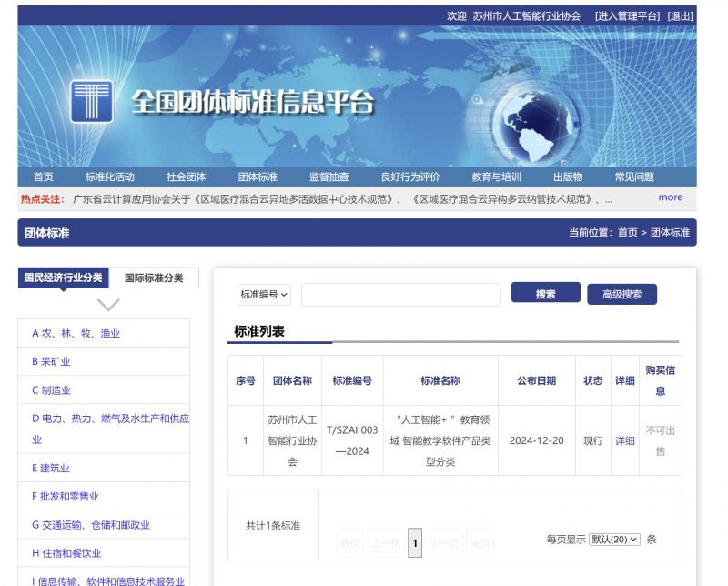The image size is (728, 586).
Task: Open 出版物 navigation item
Action: (x=568, y=177)
